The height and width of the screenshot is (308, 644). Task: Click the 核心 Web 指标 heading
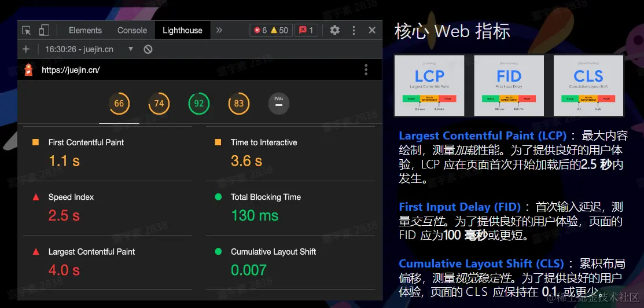[x=452, y=32]
